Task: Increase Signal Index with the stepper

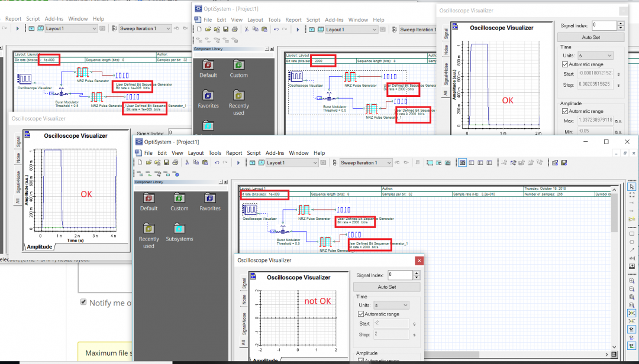Action: pyautogui.click(x=417, y=274)
